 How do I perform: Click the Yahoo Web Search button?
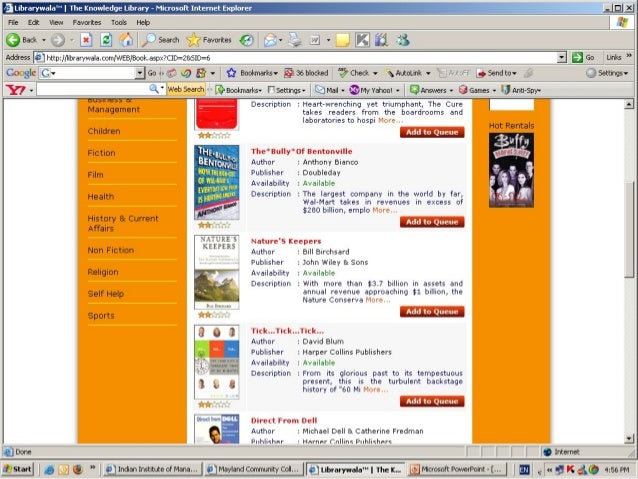click(186, 89)
